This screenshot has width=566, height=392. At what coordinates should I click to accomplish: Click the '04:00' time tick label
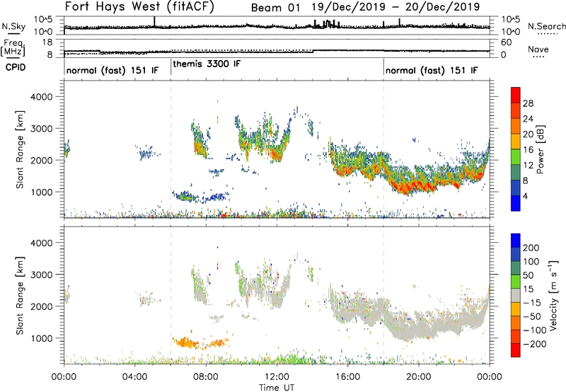coord(135,377)
